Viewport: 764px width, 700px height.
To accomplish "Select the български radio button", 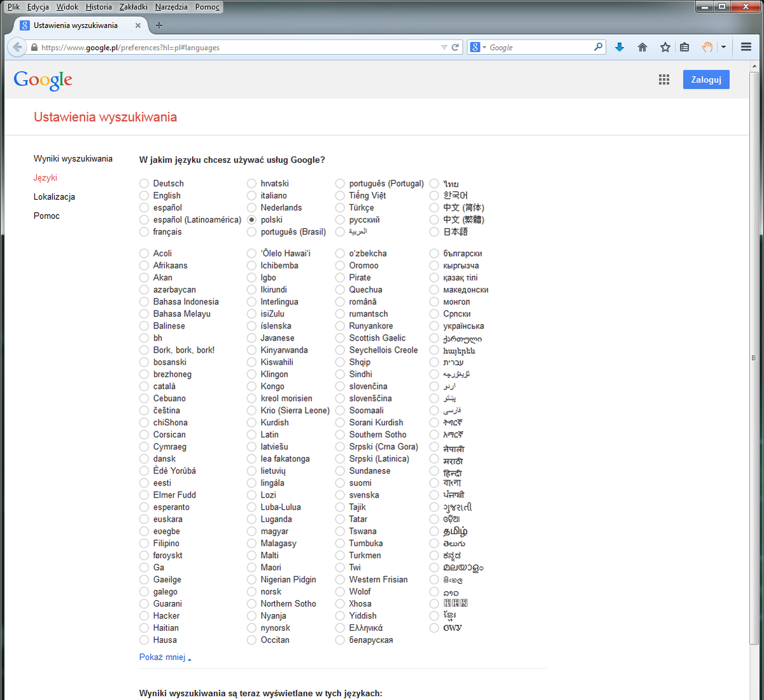I will pyautogui.click(x=434, y=253).
